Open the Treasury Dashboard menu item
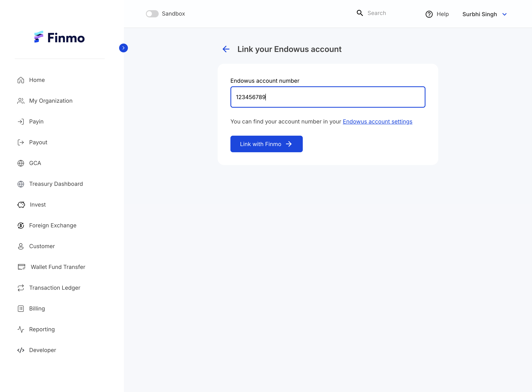The height and width of the screenshot is (392, 532). point(56,184)
